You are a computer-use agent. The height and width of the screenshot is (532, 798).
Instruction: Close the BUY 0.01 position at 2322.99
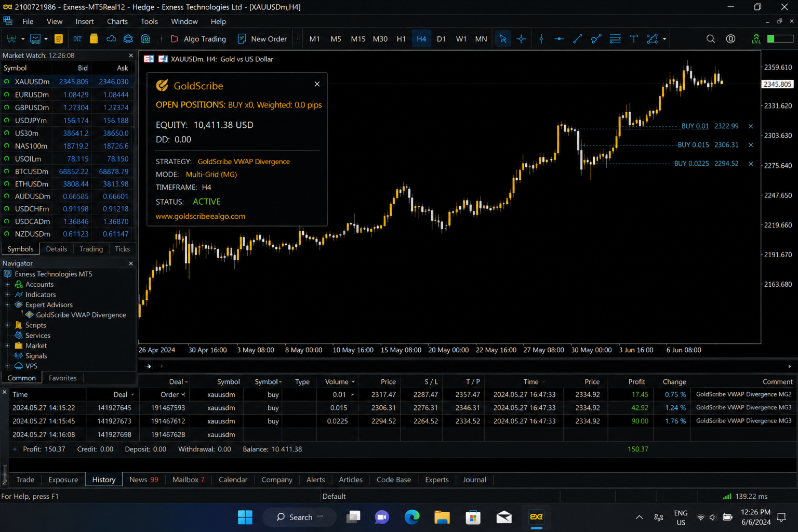coord(751,126)
